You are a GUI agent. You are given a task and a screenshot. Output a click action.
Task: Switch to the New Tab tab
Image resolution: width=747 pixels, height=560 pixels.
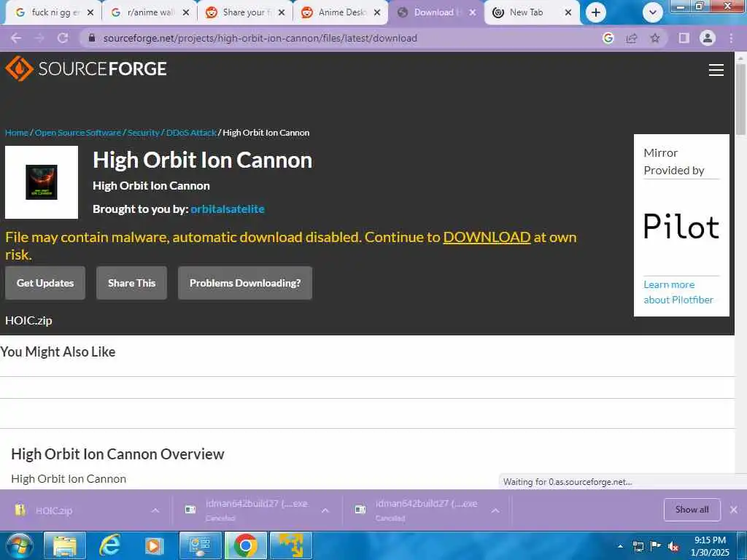pos(531,13)
